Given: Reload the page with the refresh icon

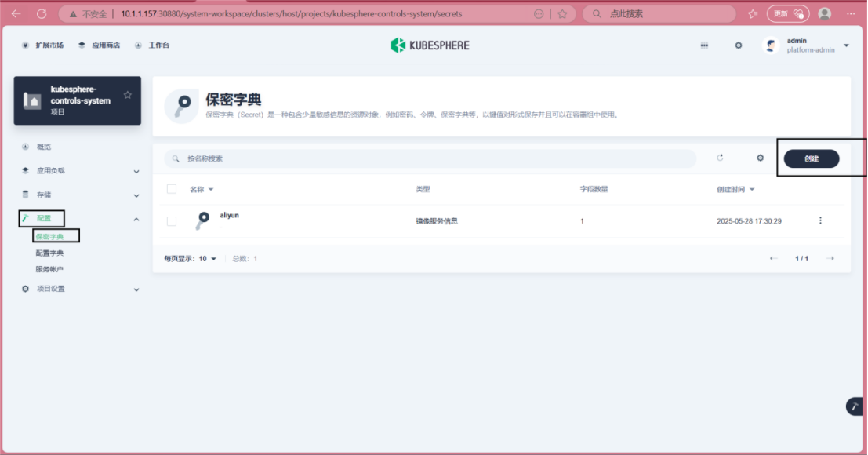Looking at the screenshot, I should [42, 14].
